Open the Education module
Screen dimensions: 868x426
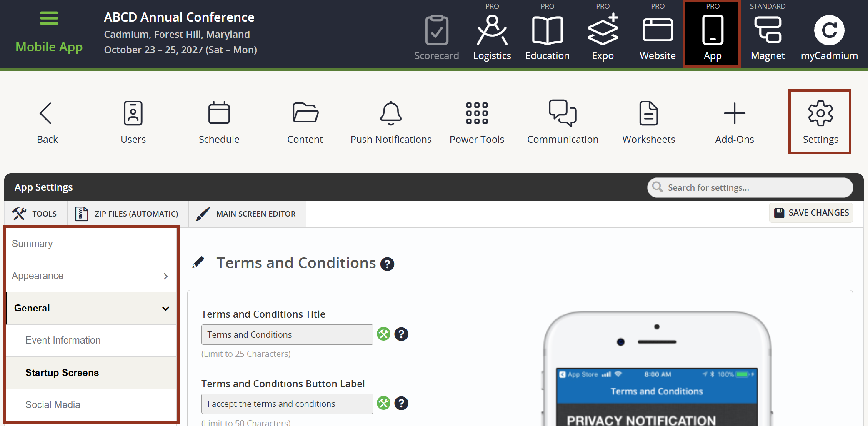pyautogui.click(x=547, y=37)
